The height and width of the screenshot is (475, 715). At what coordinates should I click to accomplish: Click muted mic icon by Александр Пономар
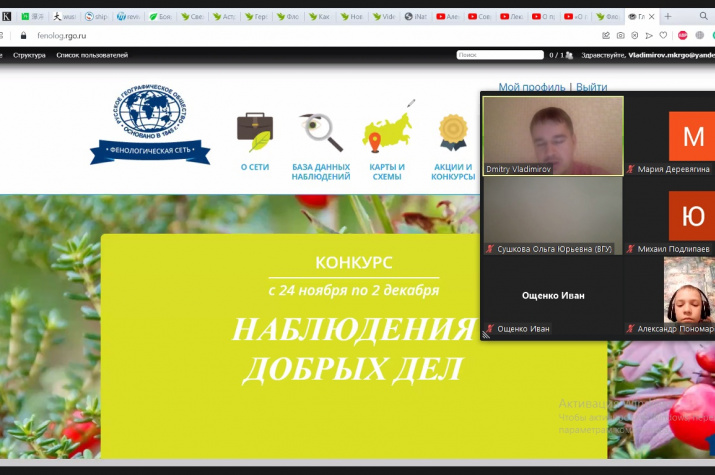pos(631,329)
